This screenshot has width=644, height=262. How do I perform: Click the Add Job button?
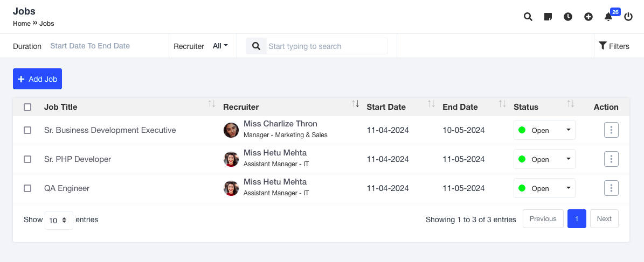38,79
